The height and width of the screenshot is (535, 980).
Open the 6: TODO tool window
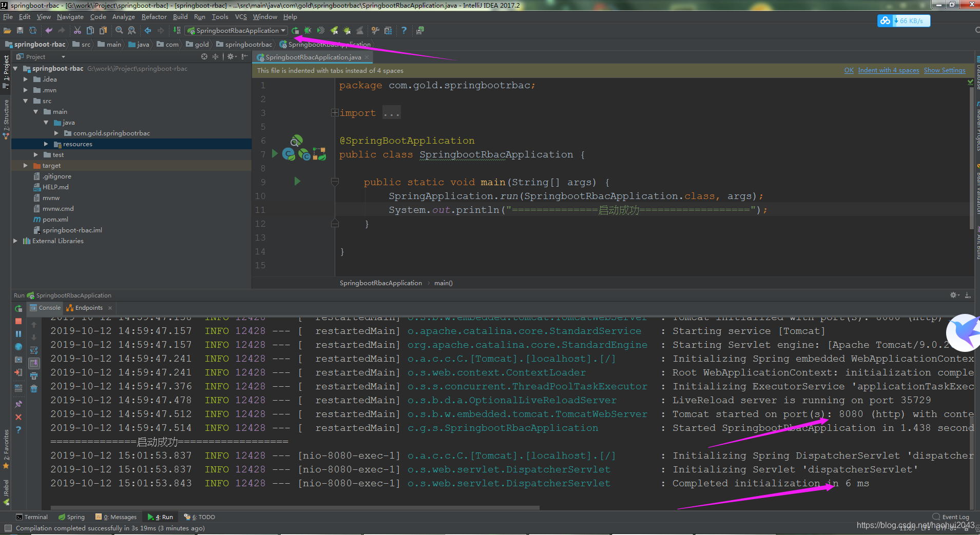[x=200, y=517]
